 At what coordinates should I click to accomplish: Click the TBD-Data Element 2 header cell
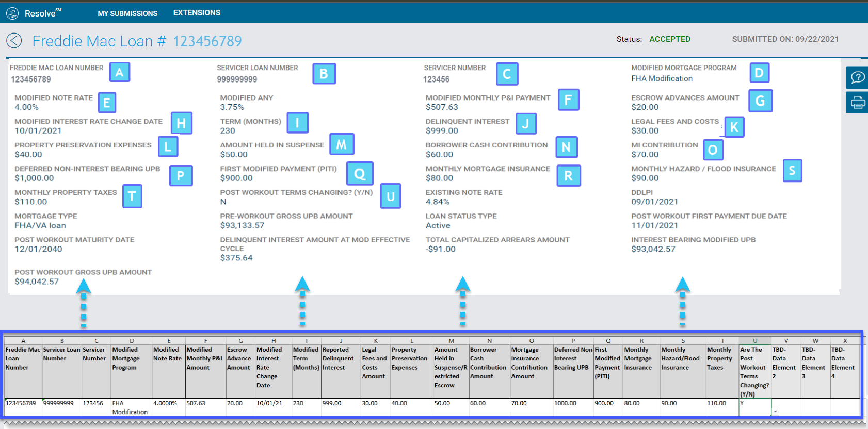[786, 371]
